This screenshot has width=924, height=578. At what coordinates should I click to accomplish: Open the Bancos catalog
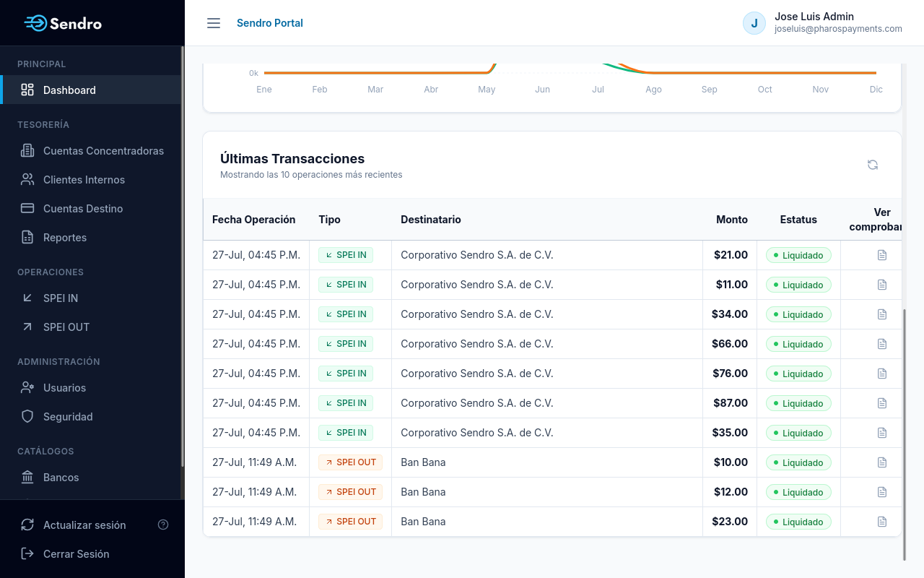point(90,477)
